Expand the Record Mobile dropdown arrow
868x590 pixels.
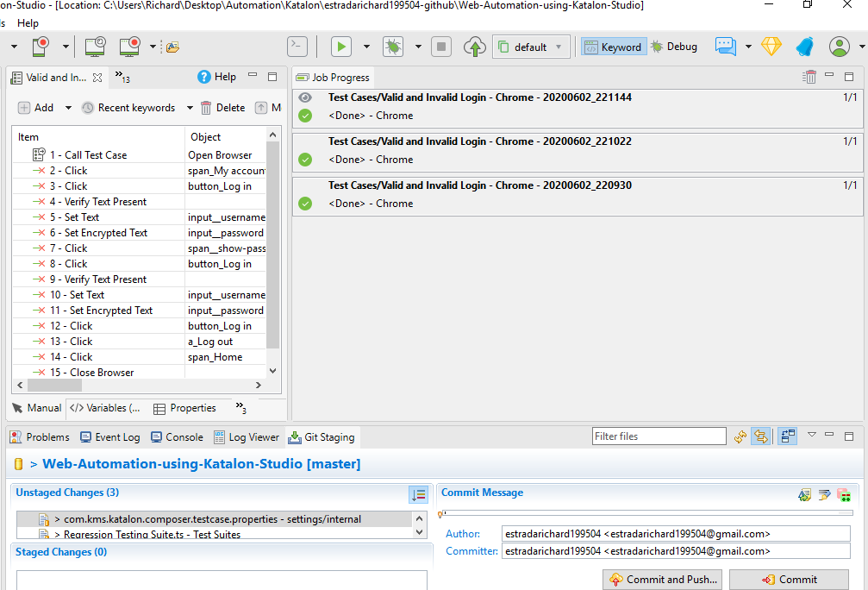pyautogui.click(x=66, y=47)
